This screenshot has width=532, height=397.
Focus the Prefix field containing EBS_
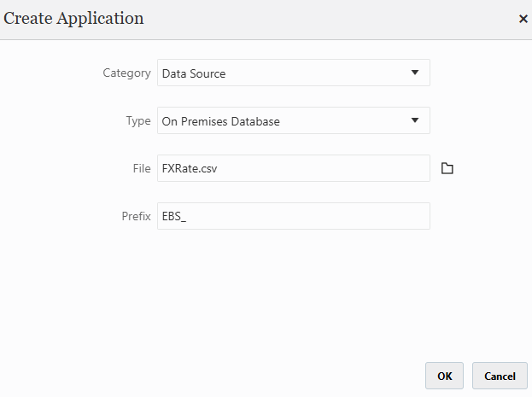[294, 216]
